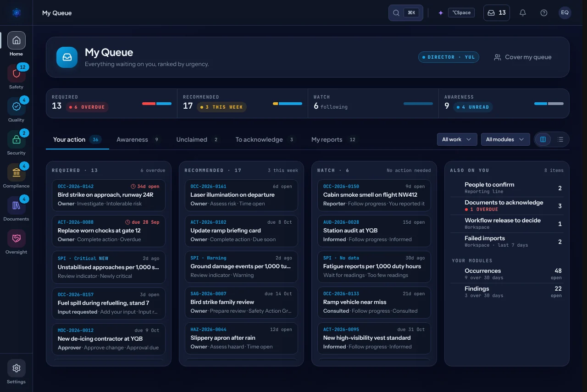
Task: Click the 4 unread badge
Action: click(x=473, y=107)
